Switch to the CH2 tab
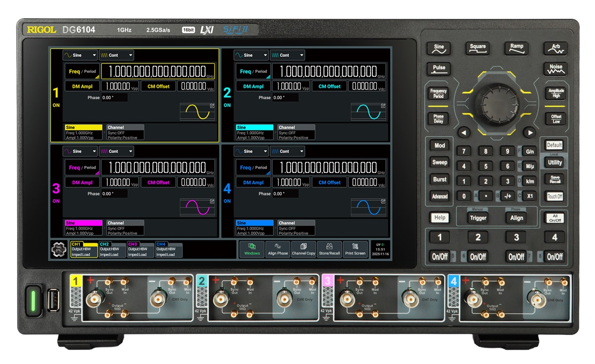The height and width of the screenshot is (364, 595). pyautogui.click(x=112, y=250)
